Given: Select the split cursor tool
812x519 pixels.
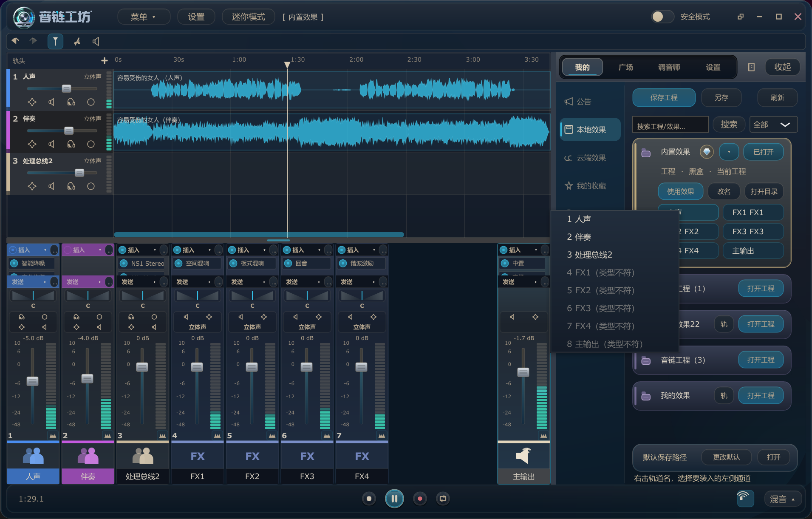Looking at the screenshot, I should pos(55,41).
